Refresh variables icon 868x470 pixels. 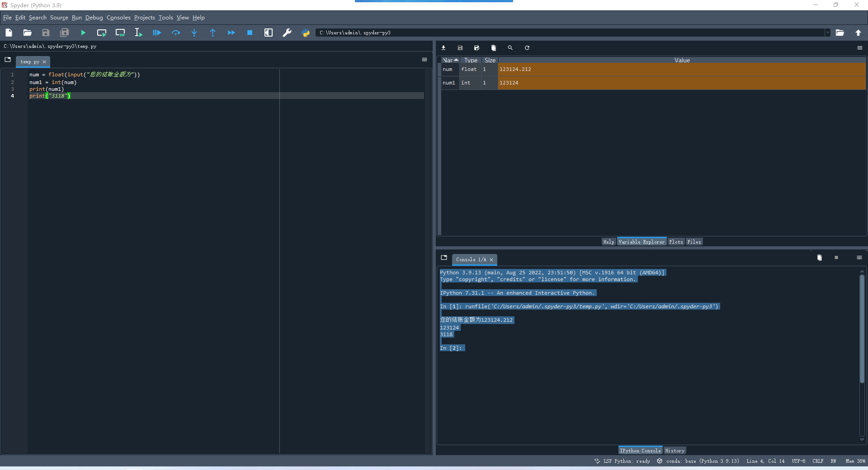[x=527, y=48]
